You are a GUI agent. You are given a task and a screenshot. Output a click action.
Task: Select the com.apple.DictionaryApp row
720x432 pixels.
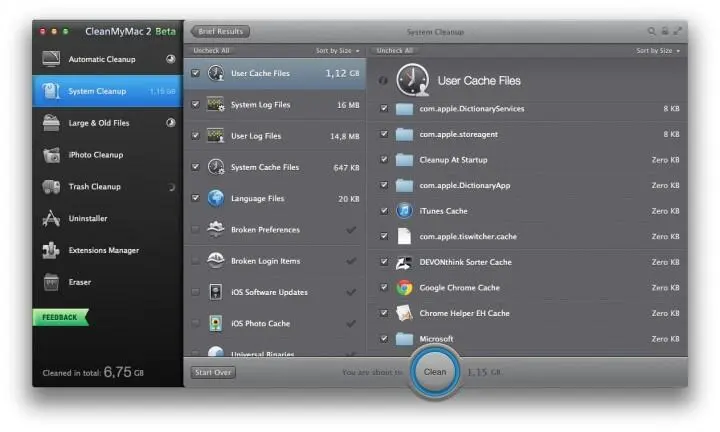(x=527, y=185)
